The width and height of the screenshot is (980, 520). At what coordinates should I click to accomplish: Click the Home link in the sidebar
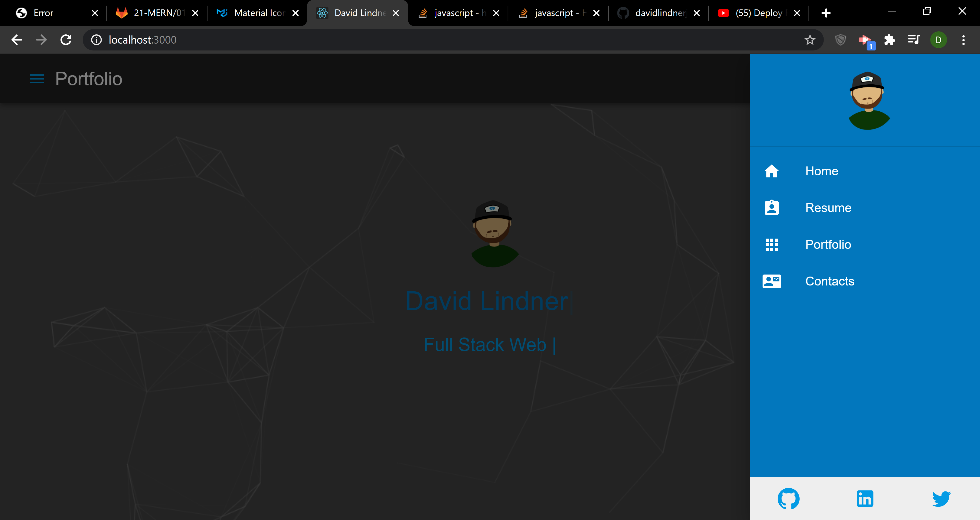822,171
